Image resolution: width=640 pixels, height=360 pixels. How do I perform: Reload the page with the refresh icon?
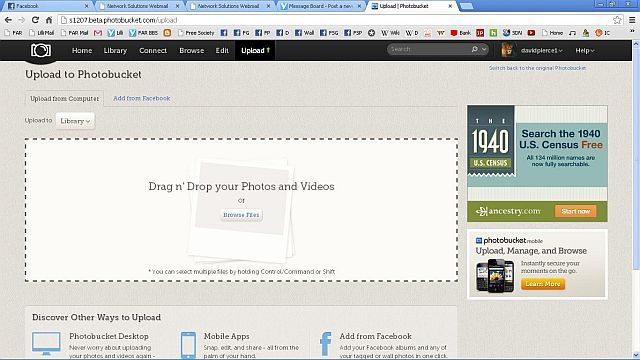pos(36,20)
